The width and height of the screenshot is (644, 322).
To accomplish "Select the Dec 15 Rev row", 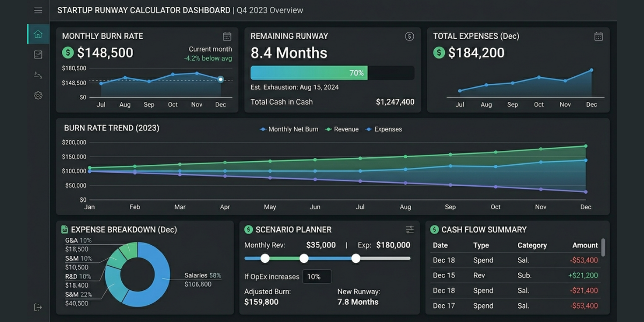I will 515,275.
